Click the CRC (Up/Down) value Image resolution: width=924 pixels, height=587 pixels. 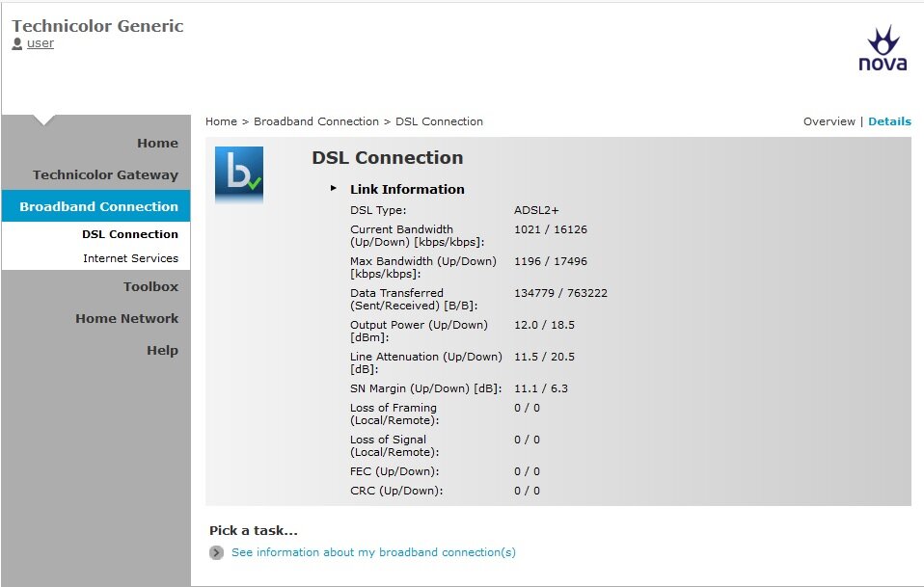tap(527, 491)
